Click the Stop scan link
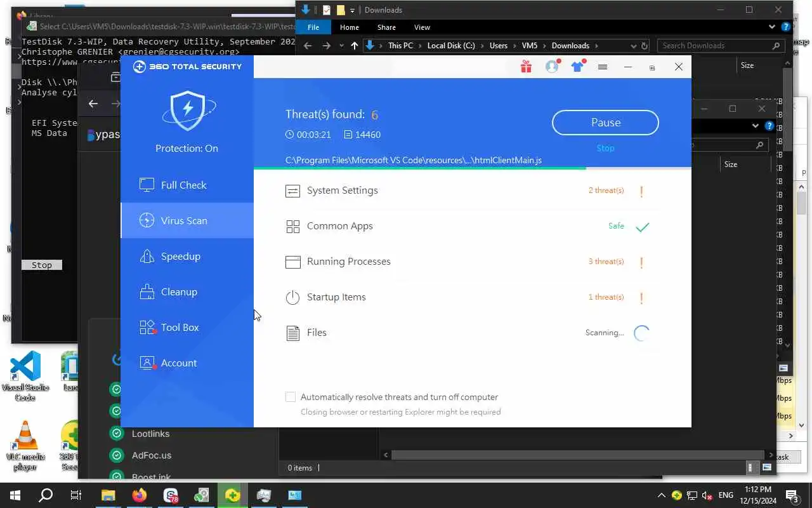This screenshot has height=508, width=812. (x=605, y=148)
